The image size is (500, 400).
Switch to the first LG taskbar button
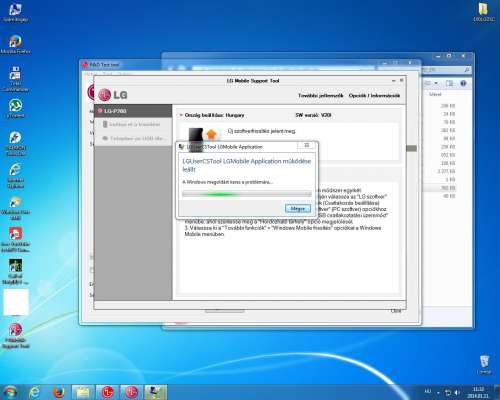[107, 392]
